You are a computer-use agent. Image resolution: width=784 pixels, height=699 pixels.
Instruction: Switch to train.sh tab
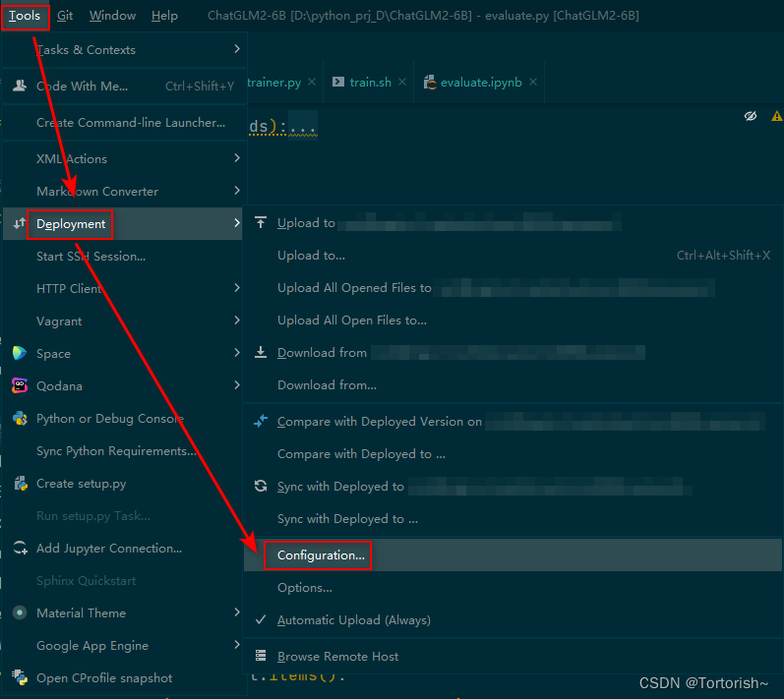(370, 83)
